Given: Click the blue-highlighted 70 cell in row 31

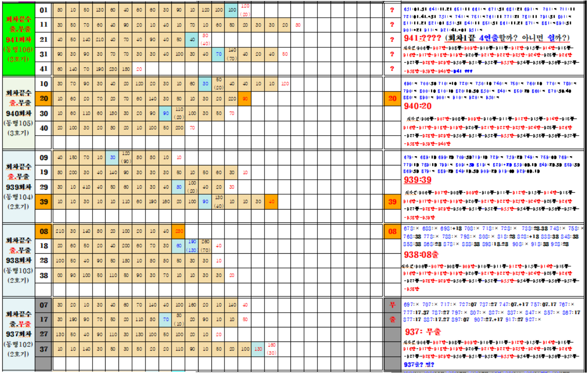Looking at the screenshot, I should 218,54.
